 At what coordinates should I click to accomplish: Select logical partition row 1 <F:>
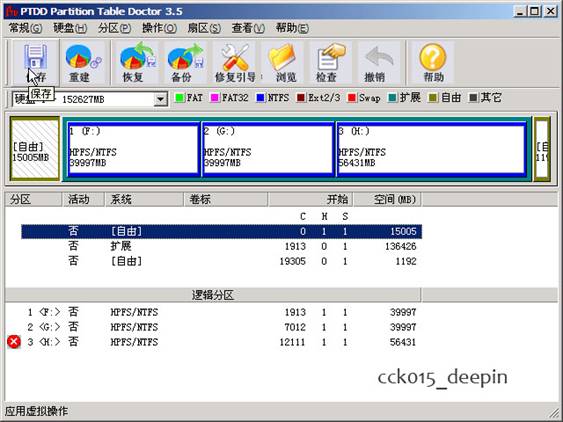click(x=222, y=312)
